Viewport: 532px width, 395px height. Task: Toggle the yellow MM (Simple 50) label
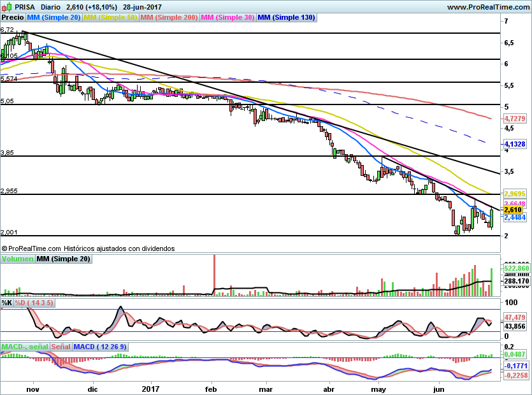click(x=110, y=18)
